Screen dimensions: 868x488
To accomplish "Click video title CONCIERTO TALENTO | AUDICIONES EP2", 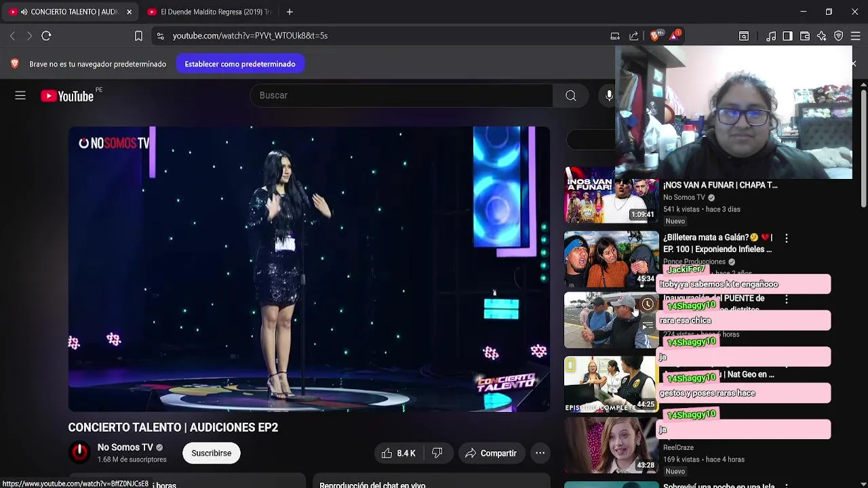I will [x=173, y=428].
